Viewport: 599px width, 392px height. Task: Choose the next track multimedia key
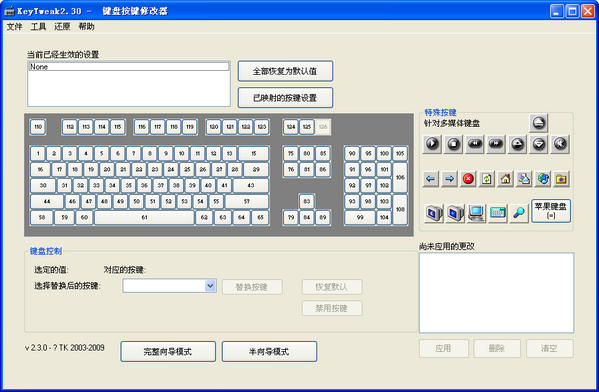496,144
